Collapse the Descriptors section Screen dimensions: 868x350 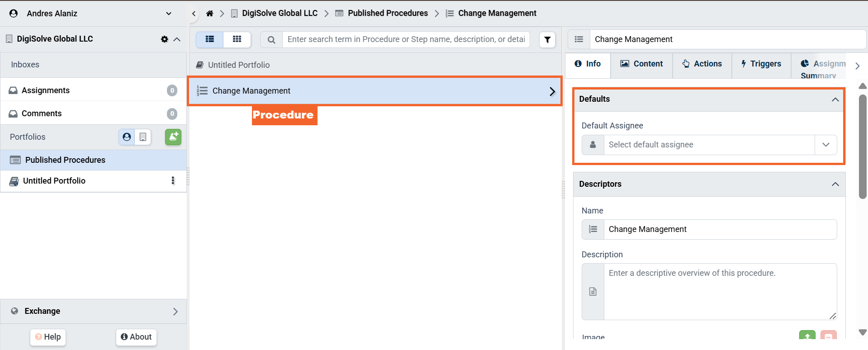(835, 184)
